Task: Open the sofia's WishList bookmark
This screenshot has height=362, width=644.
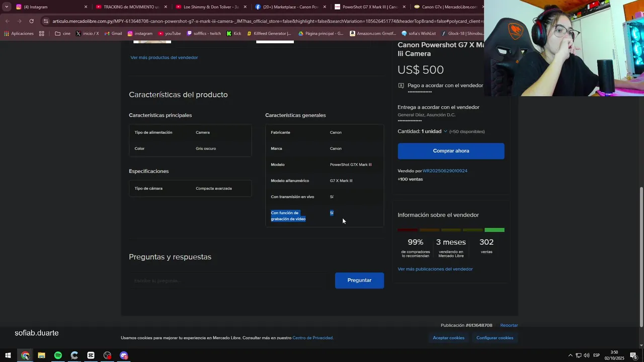Action: pyautogui.click(x=419, y=34)
